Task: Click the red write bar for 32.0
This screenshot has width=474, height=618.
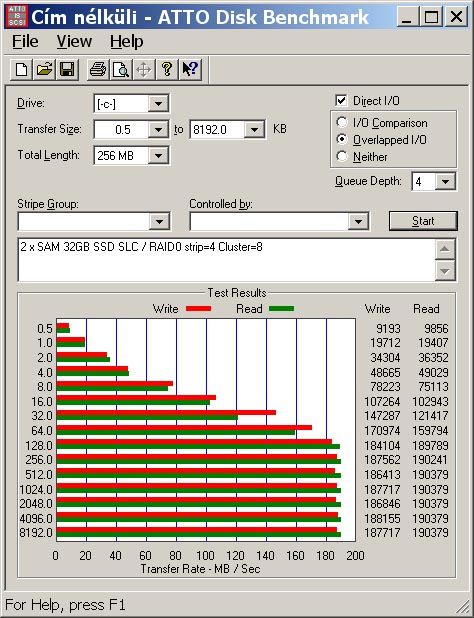Action: pyautogui.click(x=166, y=413)
